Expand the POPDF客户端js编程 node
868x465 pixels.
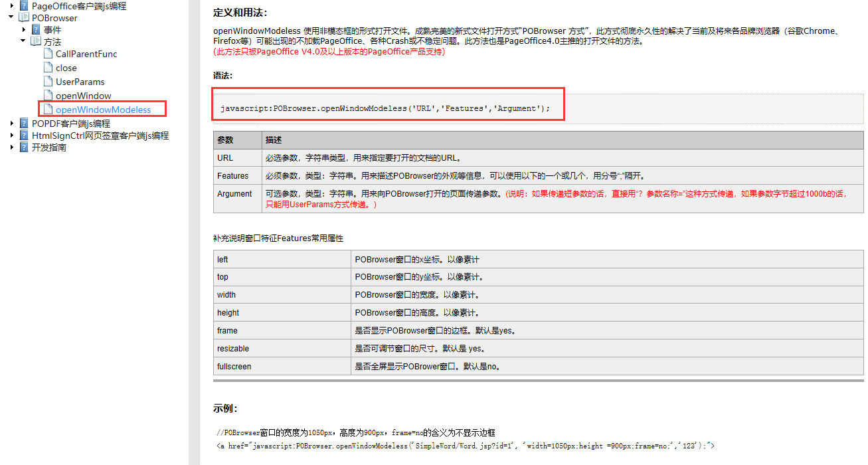[11, 123]
